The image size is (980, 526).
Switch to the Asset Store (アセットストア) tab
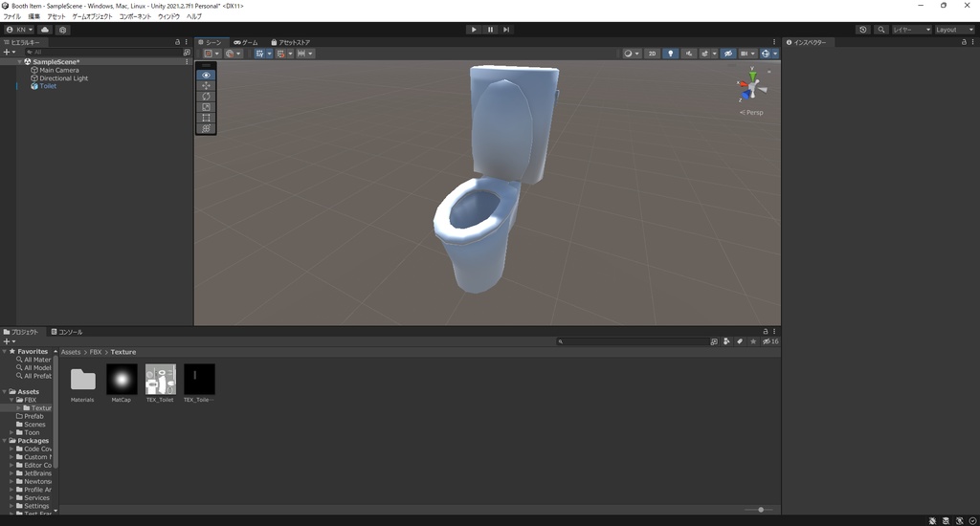[291, 42]
